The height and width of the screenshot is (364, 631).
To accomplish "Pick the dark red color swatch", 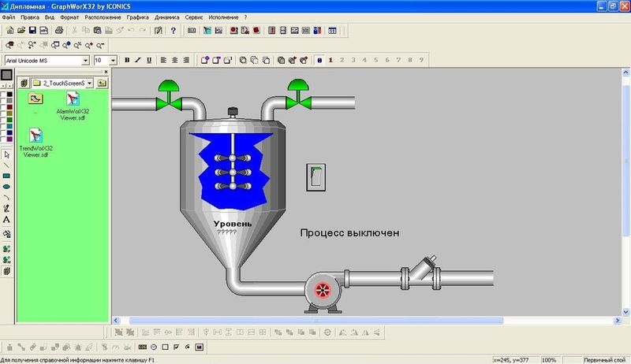I will click(x=9, y=107).
